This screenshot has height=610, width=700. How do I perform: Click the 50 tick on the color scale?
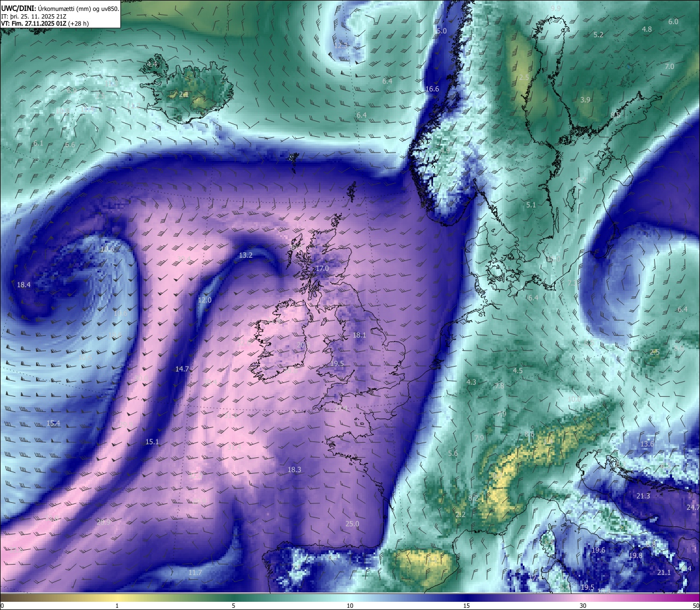pyautogui.click(x=696, y=606)
